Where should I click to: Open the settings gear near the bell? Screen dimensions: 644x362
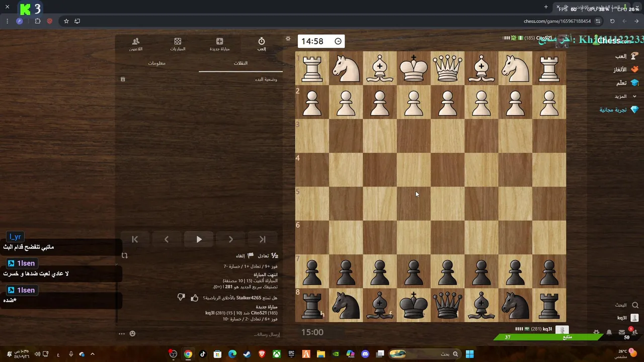coord(596,332)
